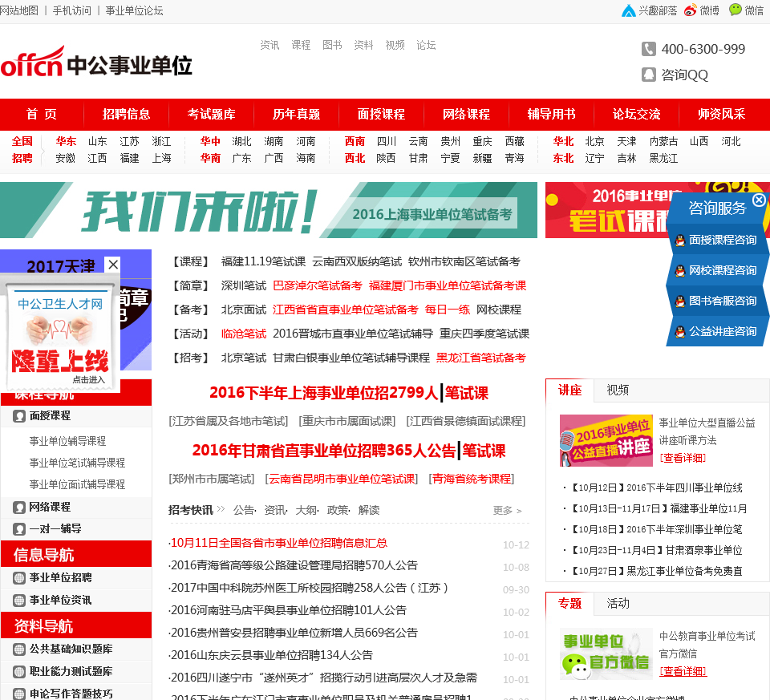Screen dimensions: 770x700
Task: Open 师资风采 in the navigation bar
Action: 721,115
